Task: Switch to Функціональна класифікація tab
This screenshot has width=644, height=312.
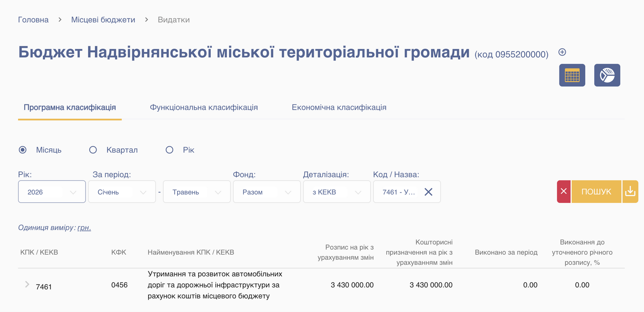Action: coord(204,107)
